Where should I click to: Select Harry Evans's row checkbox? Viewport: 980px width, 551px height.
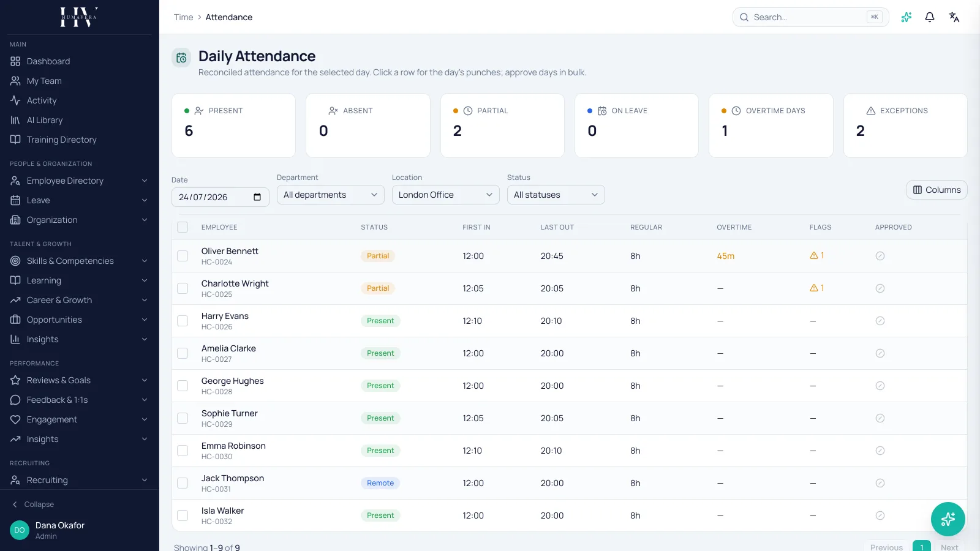pyautogui.click(x=183, y=321)
